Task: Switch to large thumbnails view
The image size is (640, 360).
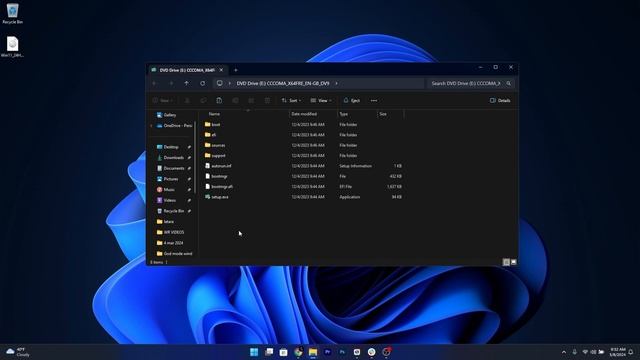Action: pos(513,262)
